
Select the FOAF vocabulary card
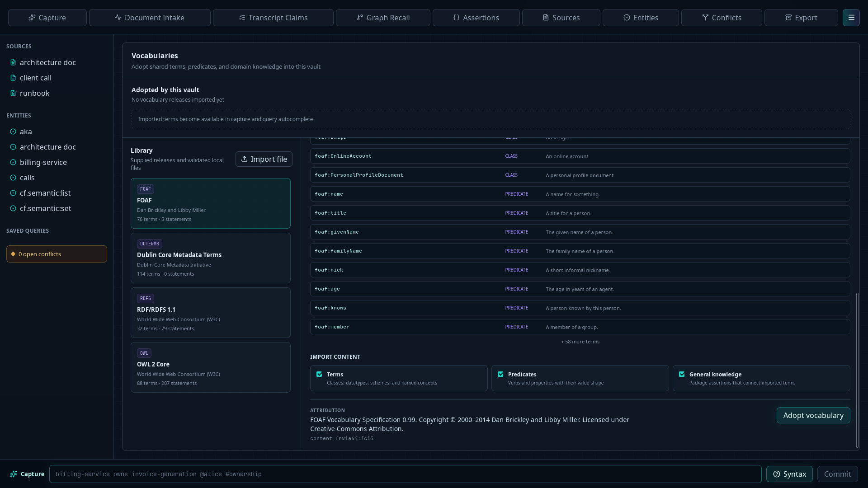[x=211, y=203]
